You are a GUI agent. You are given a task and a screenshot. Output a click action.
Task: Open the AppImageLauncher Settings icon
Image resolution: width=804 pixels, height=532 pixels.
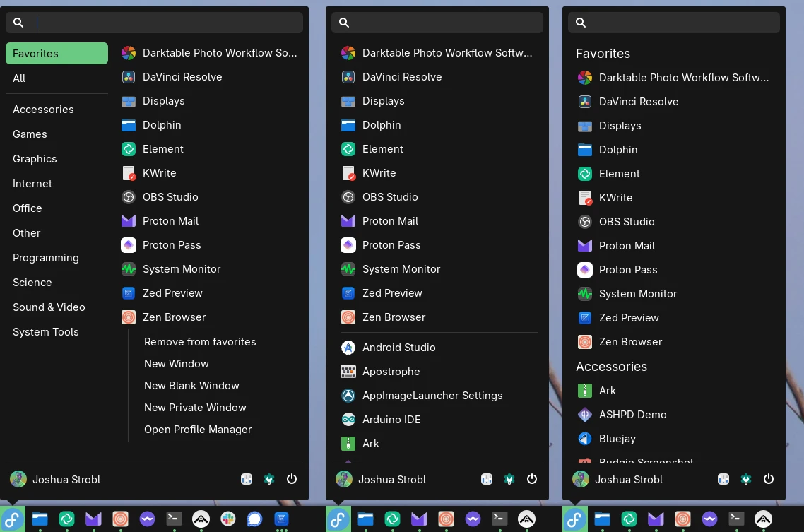(x=348, y=396)
